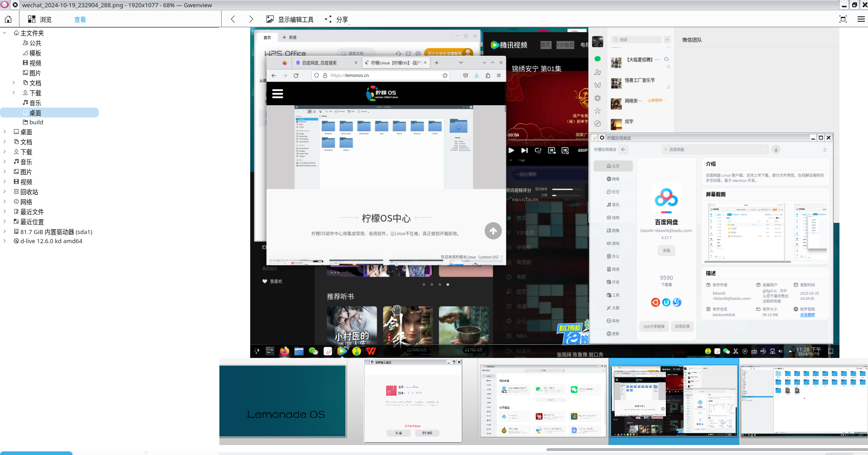Select the top-level 桌面 label
The height and width of the screenshot is (455, 868).
26,132
